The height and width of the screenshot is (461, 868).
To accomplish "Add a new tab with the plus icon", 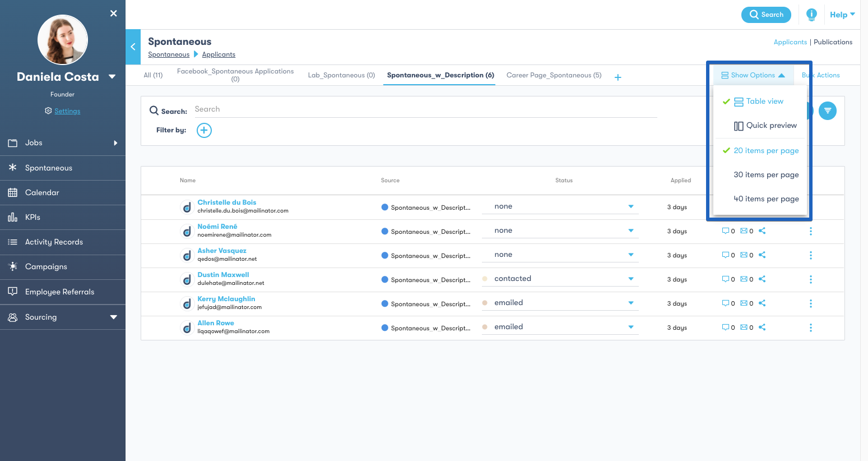I will [x=618, y=77].
